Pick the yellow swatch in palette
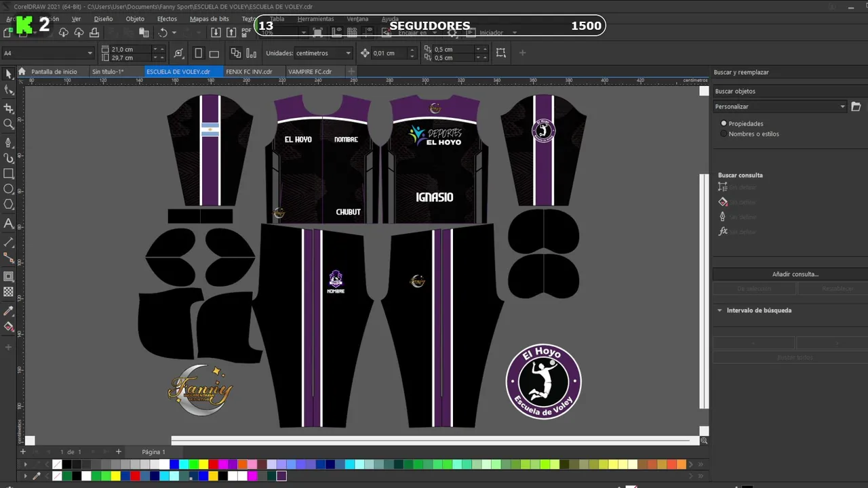Screen dimensions: 868x488 pyautogui.click(x=203, y=464)
